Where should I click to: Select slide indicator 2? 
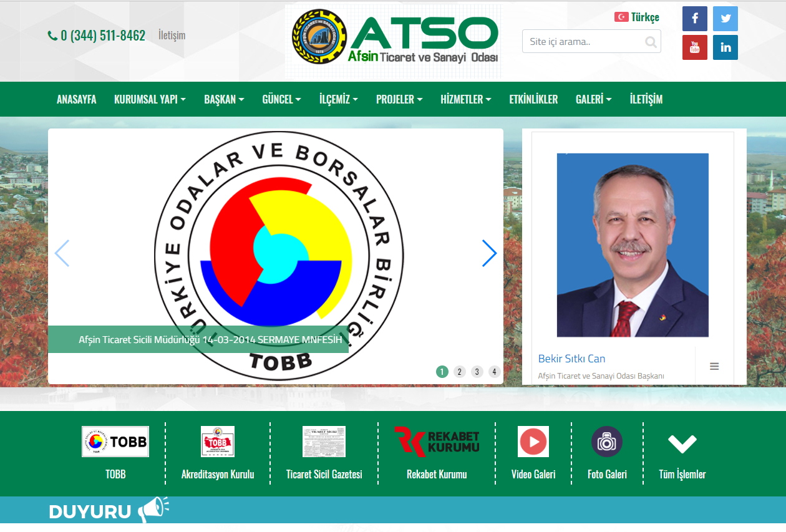(x=460, y=372)
